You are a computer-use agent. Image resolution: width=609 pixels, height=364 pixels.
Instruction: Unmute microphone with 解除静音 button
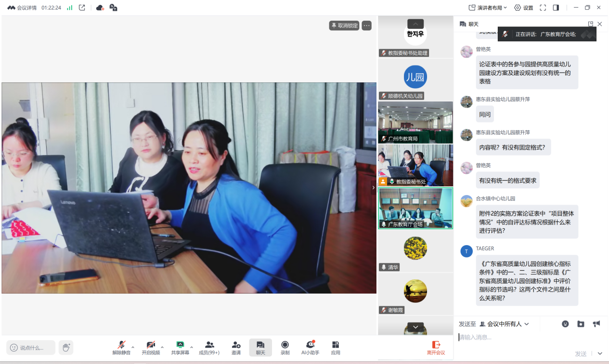pos(121,347)
